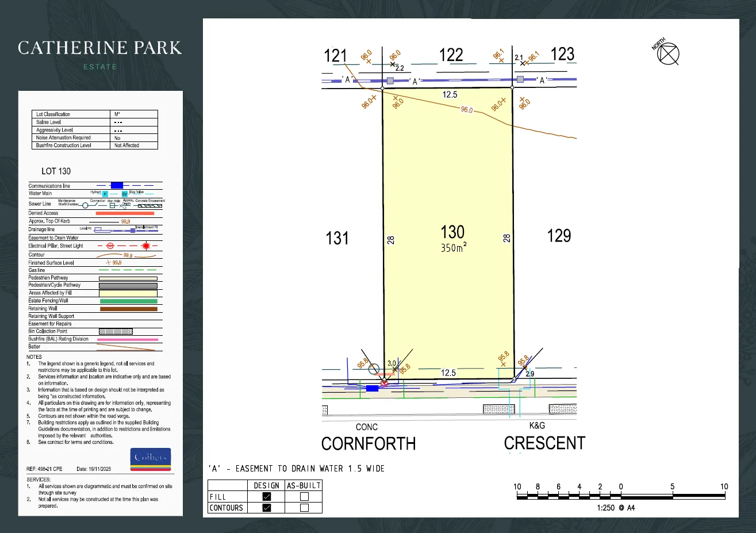Click the 1:250 scale bar
The image size is (756, 533).
click(x=620, y=497)
